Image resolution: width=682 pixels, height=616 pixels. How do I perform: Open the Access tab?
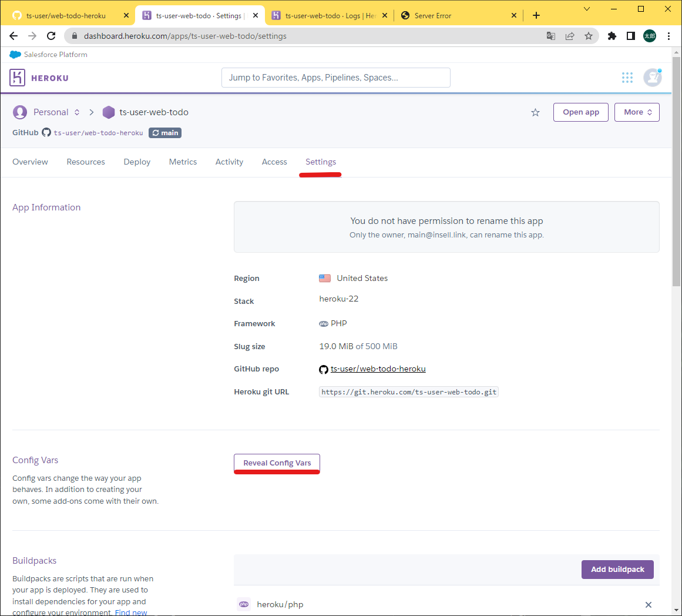click(274, 162)
